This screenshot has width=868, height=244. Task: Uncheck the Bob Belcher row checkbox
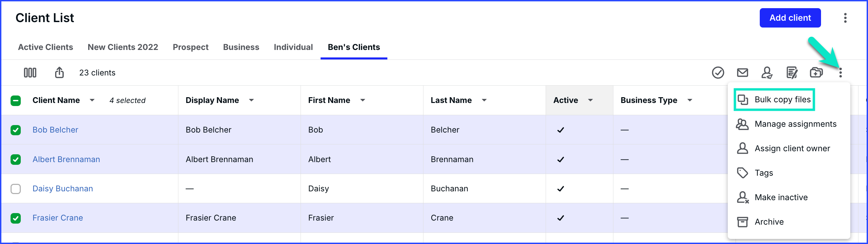[16, 130]
